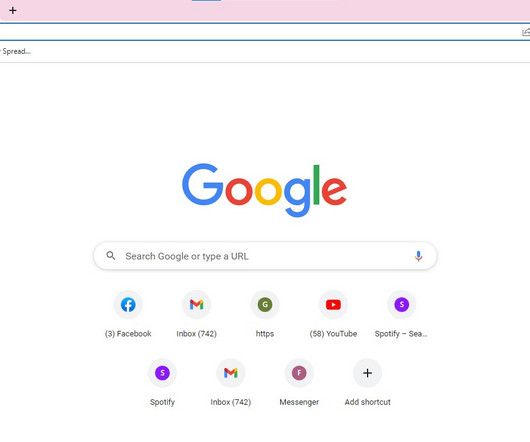530x442 pixels.
Task: Click the Google logo
Action: (x=264, y=190)
